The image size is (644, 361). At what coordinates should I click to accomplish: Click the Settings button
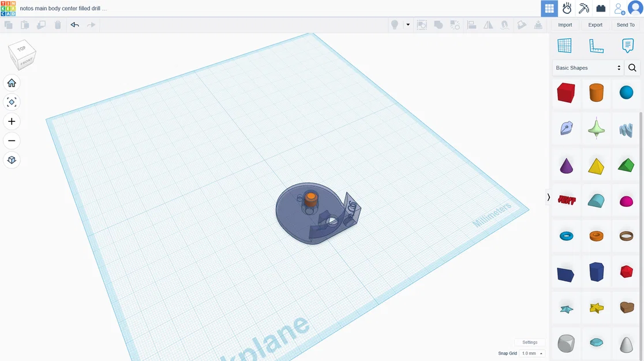tap(529, 342)
